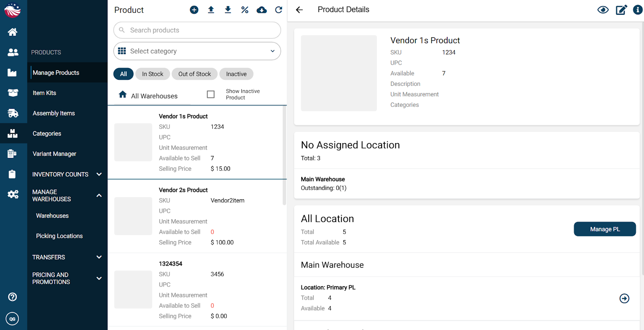644x330 pixels.
Task: Enable Show Inactive Product checkbox
Action: [211, 94]
